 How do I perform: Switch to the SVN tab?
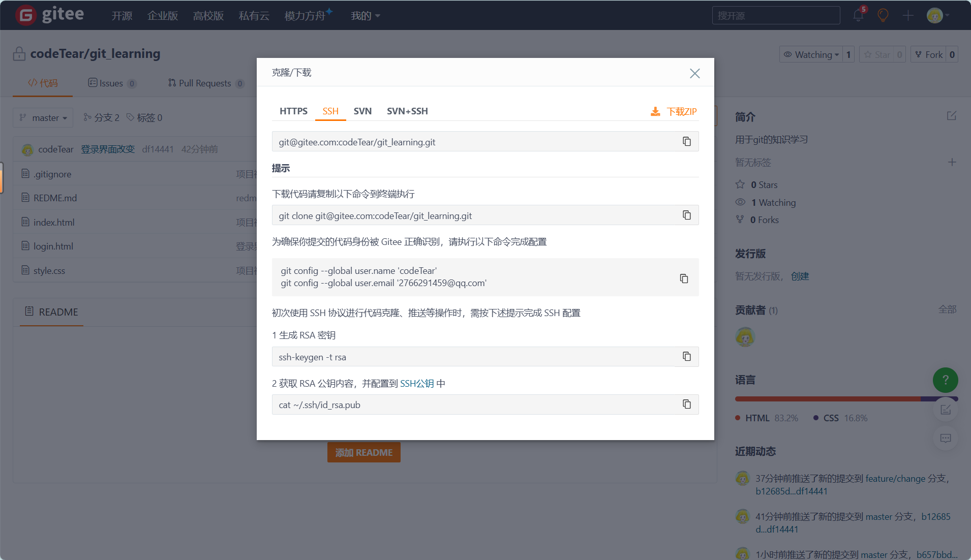[x=362, y=111]
